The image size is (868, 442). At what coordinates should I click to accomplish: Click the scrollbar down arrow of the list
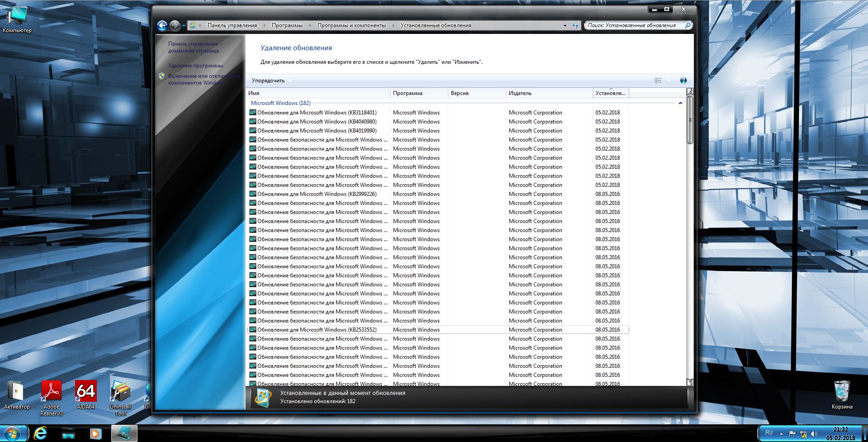[690, 382]
